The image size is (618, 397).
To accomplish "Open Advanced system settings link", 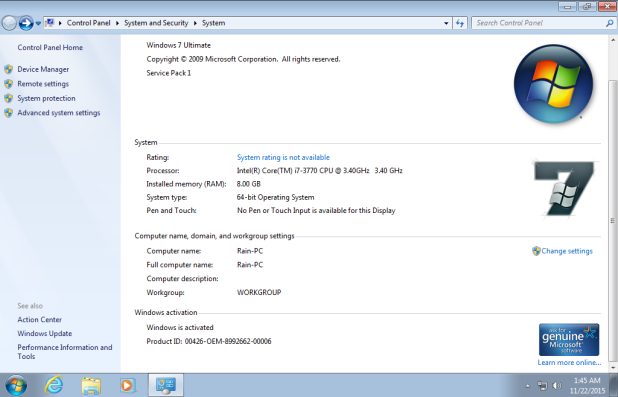I will (x=59, y=113).
